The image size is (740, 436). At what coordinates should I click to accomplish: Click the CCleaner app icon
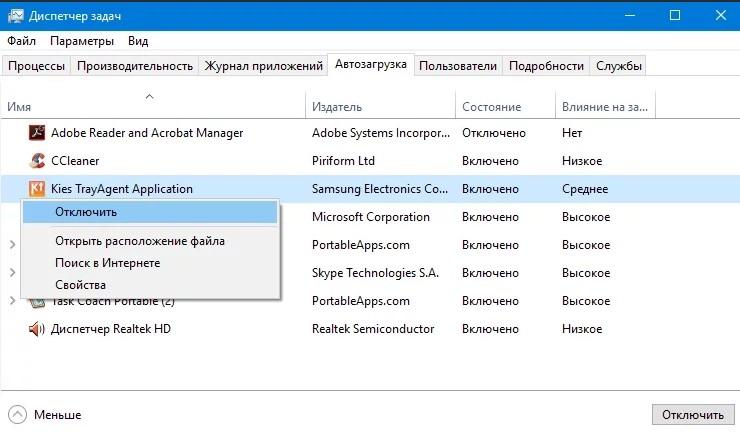pyautogui.click(x=37, y=160)
